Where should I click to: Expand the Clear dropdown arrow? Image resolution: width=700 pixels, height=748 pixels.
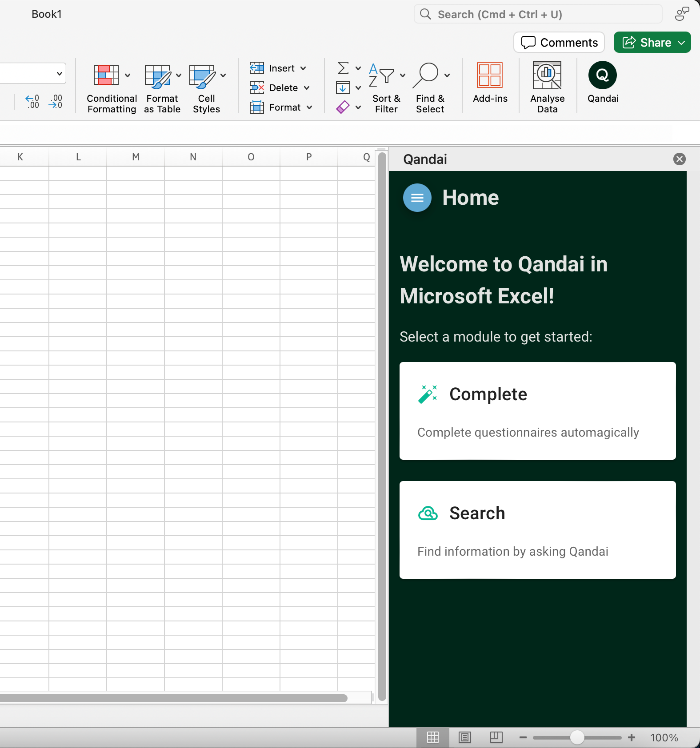coord(358,107)
